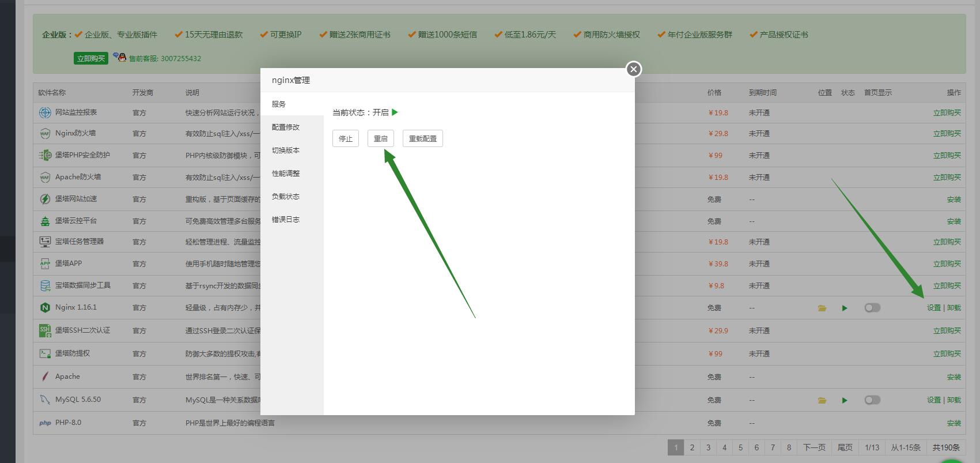The image size is (980, 463).
Task: Select the 错误日志 tab
Action: [286, 220]
